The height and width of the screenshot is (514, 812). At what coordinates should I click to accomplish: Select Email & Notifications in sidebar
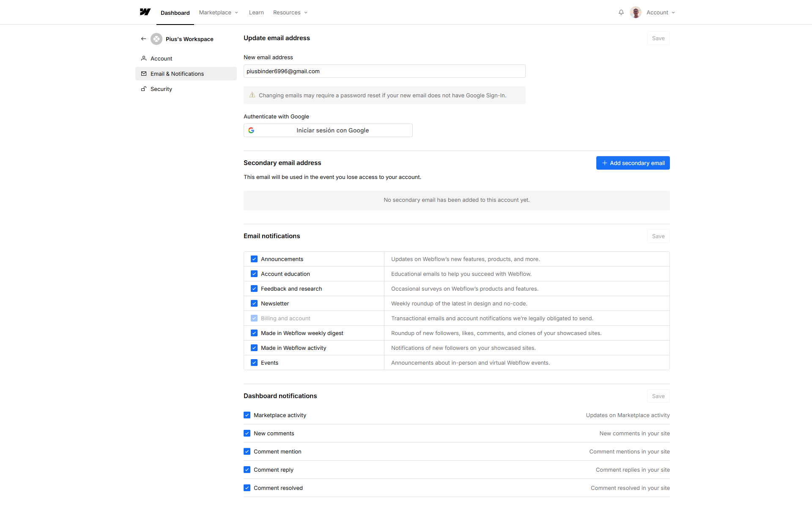coord(186,74)
